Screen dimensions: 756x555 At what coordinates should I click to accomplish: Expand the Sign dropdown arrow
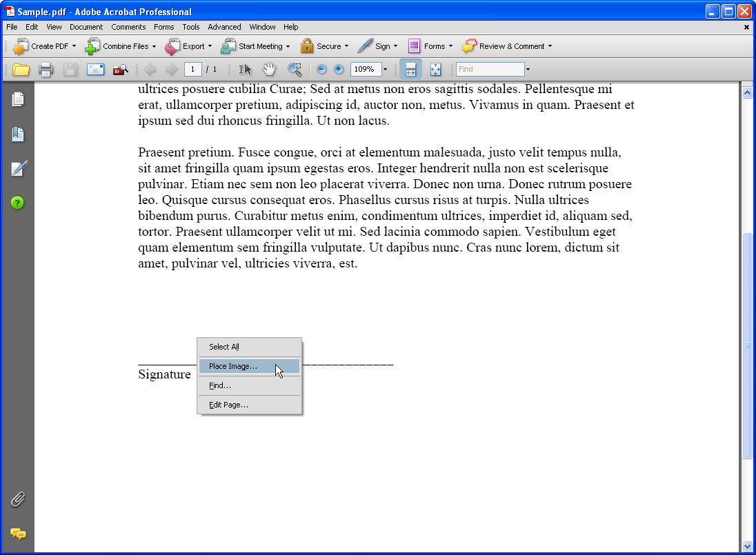coord(395,46)
